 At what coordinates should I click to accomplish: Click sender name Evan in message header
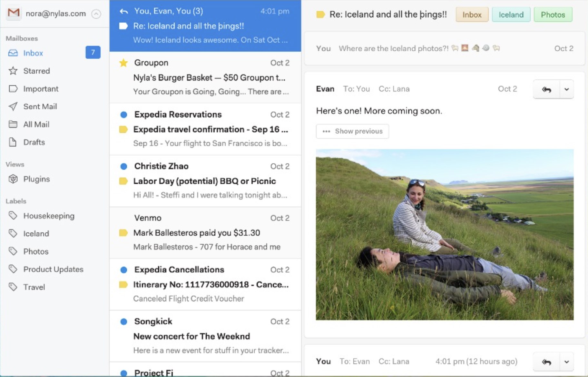pyautogui.click(x=325, y=89)
